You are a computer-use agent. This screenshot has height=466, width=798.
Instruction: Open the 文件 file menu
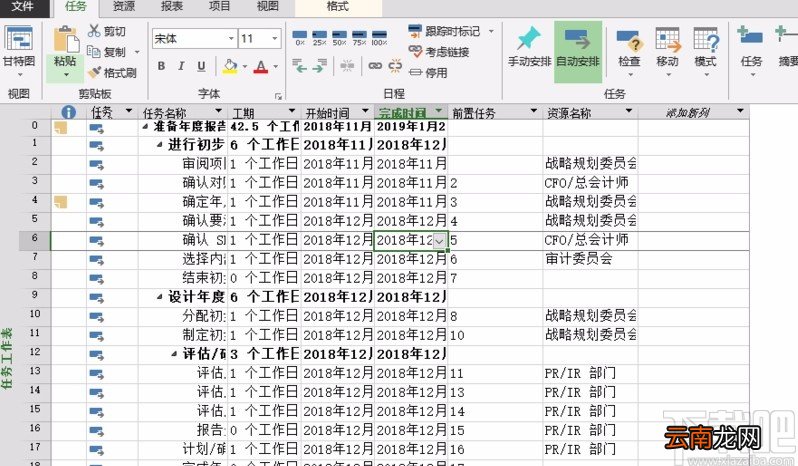(23, 7)
